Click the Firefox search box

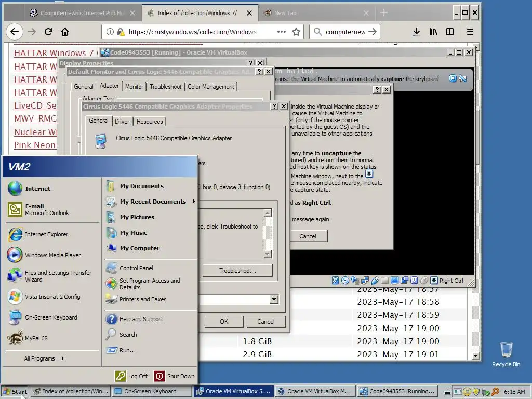345,32
